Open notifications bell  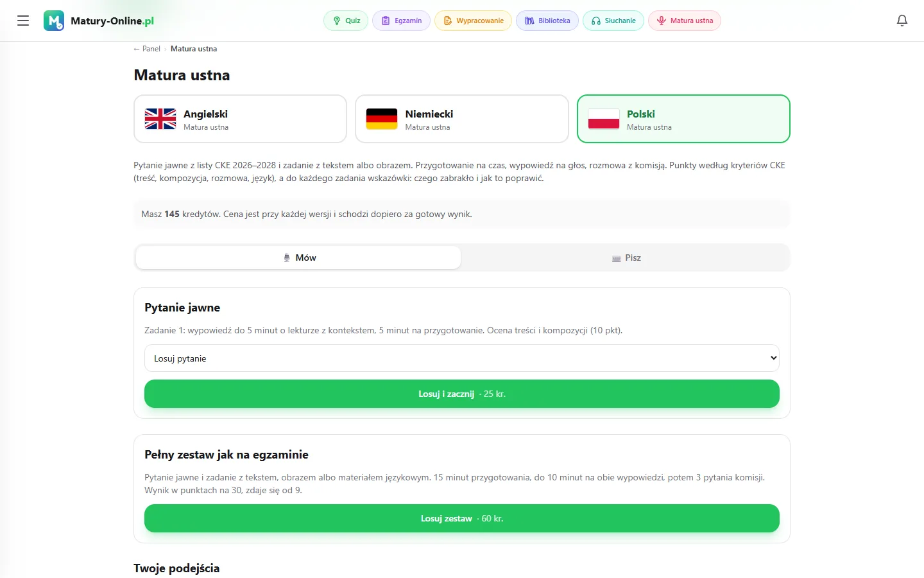click(x=902, y=21)
